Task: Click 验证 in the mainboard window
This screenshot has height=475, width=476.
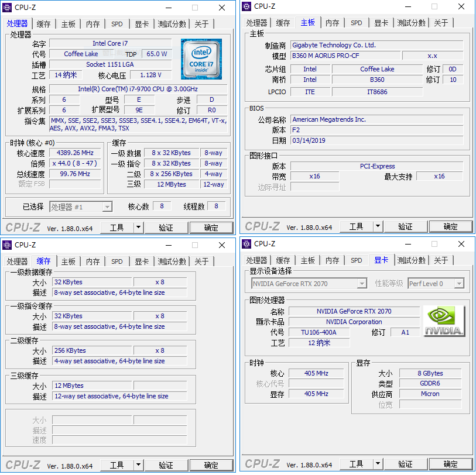Action: 406,226
